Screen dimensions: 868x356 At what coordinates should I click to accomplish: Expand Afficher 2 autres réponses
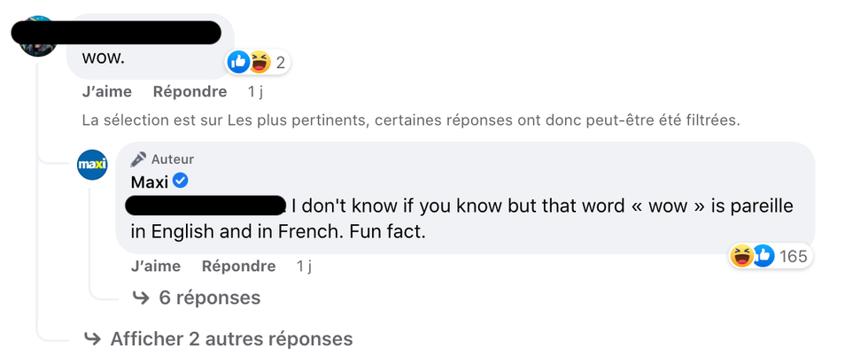231,338
